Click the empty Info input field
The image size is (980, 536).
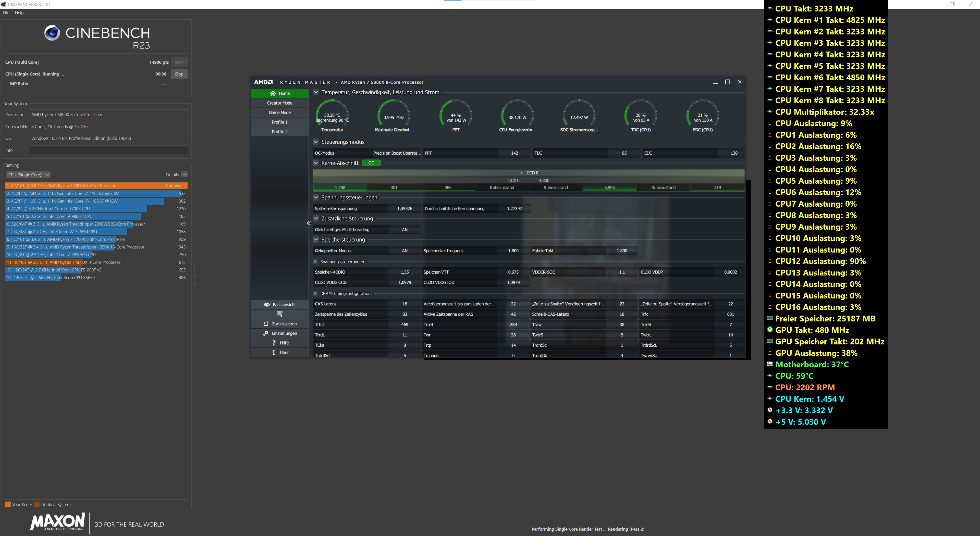click(x=109, y=150)
